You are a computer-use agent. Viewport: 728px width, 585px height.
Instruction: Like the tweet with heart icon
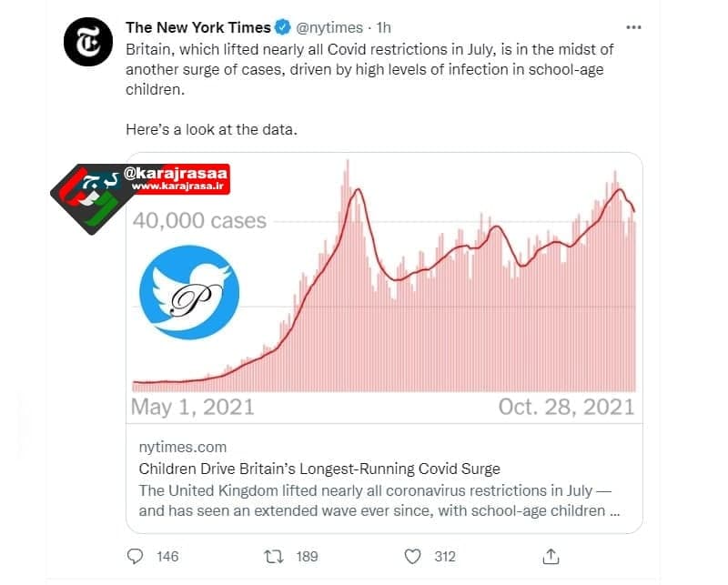tap(412, 556)
